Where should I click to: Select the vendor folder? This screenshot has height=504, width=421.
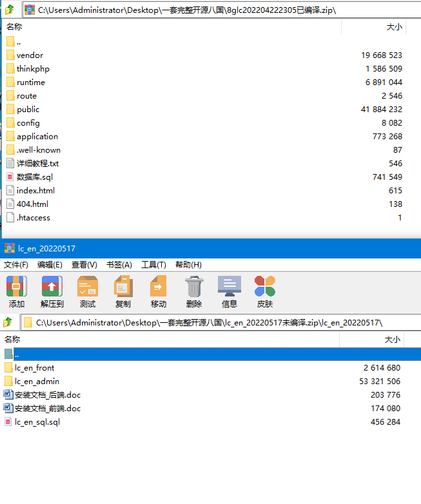30,55
